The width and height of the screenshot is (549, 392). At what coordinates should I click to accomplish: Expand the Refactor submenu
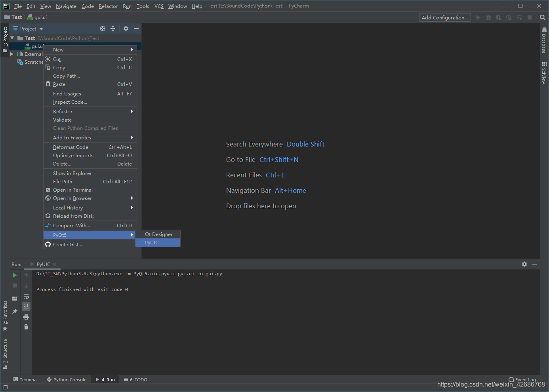pos(90,111)
